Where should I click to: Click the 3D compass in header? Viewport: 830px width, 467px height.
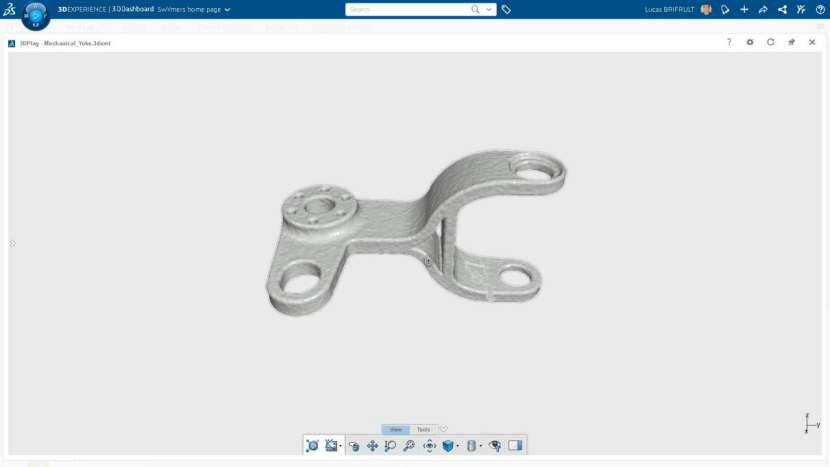[35, 15]
